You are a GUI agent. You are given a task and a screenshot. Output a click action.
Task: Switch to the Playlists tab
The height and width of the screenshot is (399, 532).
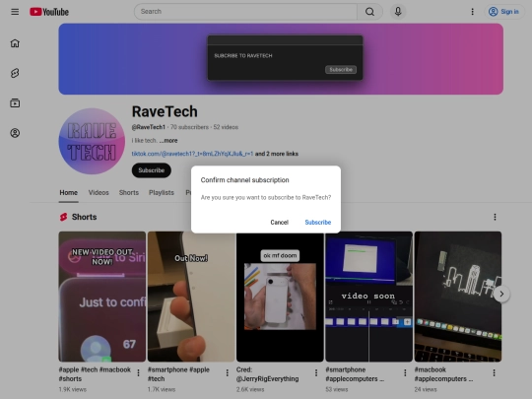click(162, 193)
